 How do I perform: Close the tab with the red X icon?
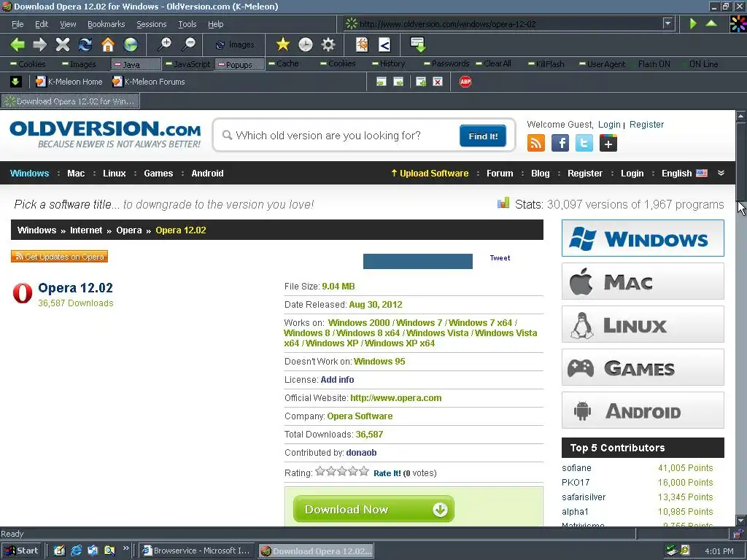click(x=438, y=82)
